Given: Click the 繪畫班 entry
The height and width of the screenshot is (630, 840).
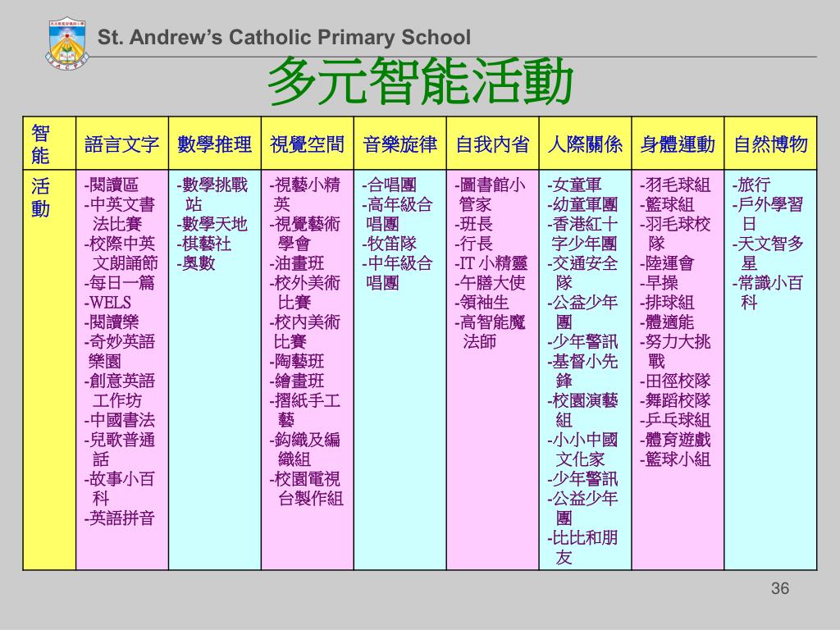Looking at the screenshot, I should point(297,381).
